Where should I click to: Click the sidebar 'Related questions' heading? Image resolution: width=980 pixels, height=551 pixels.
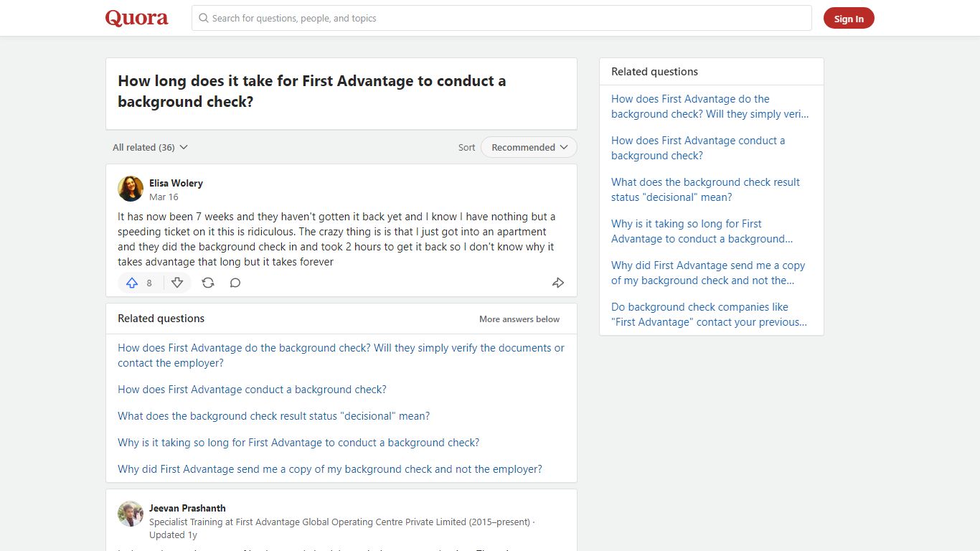[x=654, y=72]
